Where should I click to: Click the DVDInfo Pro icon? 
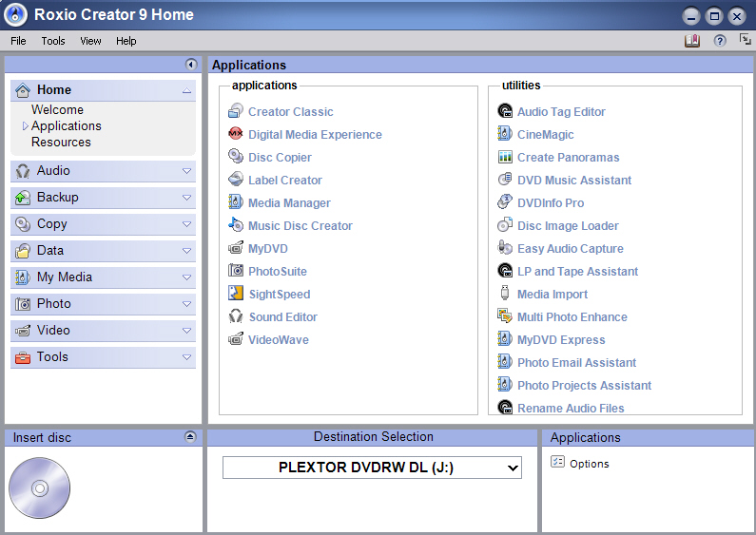coord(505,202)
